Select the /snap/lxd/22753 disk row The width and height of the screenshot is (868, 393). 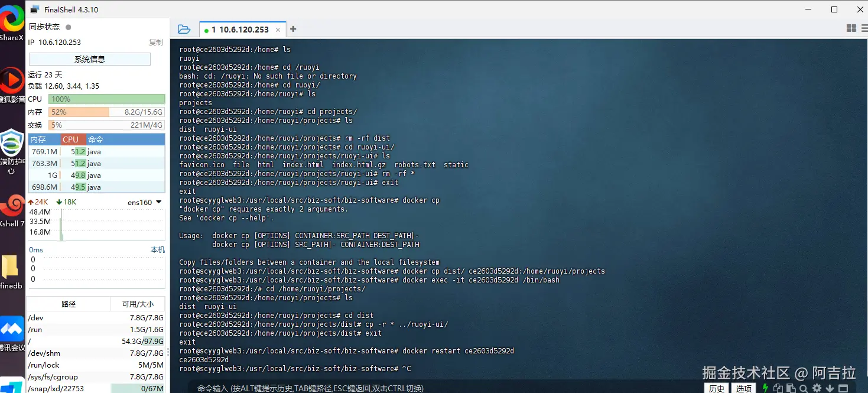pyautogui.click(x=96, y=388)
